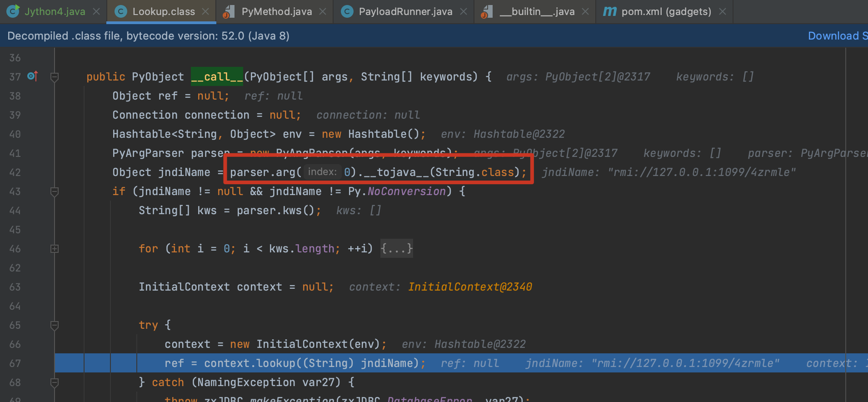The image size is (868, 402).
Task: Click the Lookup.class file type icon
Action: tap(120, 12)
